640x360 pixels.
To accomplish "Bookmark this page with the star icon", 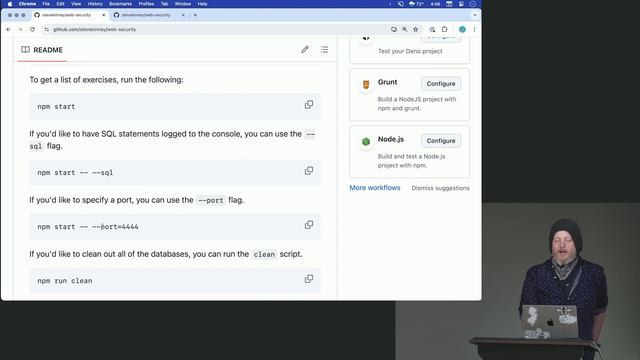I will pyautogui.click(x=416, y=29).
